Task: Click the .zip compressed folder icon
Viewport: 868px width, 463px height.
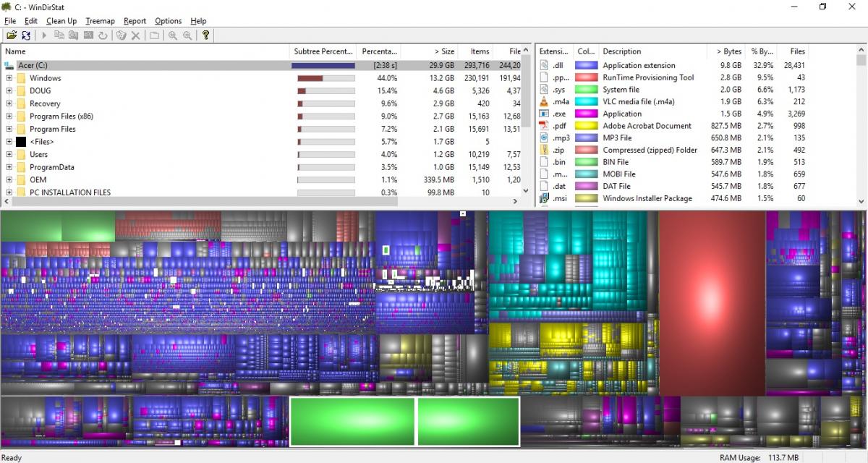Action: 545,150
